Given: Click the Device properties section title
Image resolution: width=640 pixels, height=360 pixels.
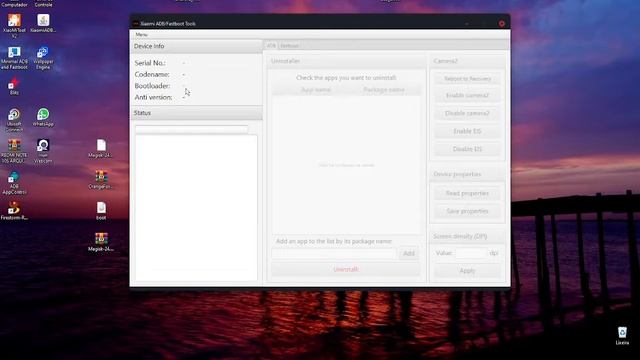Looking at the screenshot, I should click(457, 174).
